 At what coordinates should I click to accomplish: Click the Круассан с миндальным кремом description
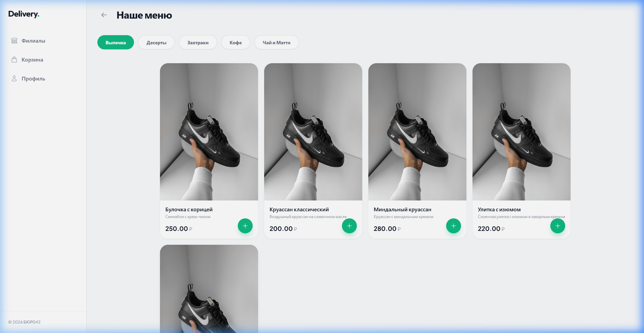(x=404, y=217)
